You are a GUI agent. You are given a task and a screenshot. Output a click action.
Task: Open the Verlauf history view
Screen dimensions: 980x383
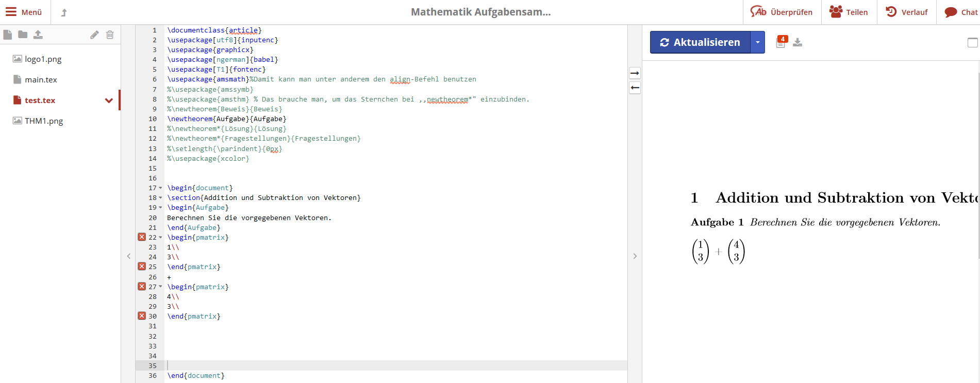point(907,12)
